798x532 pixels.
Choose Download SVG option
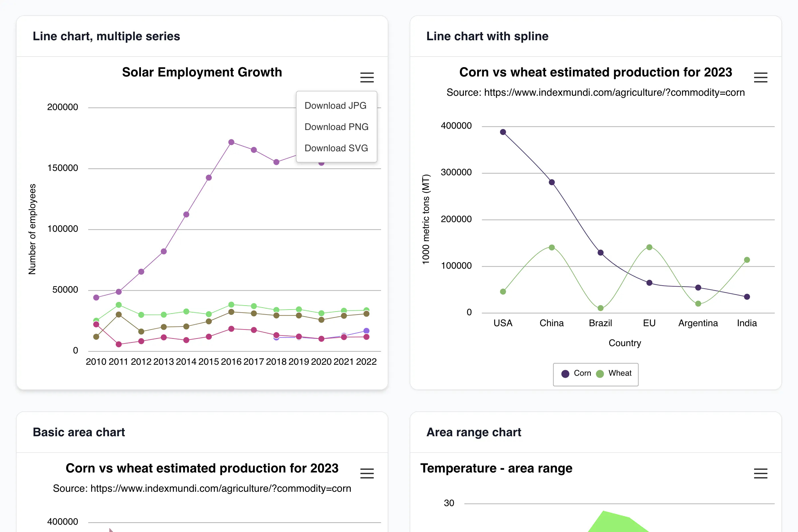pyautogui.click(x=336, y=148)
